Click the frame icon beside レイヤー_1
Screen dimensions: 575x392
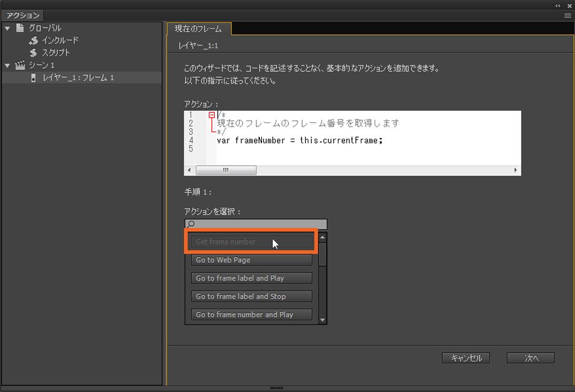point(33,78)
